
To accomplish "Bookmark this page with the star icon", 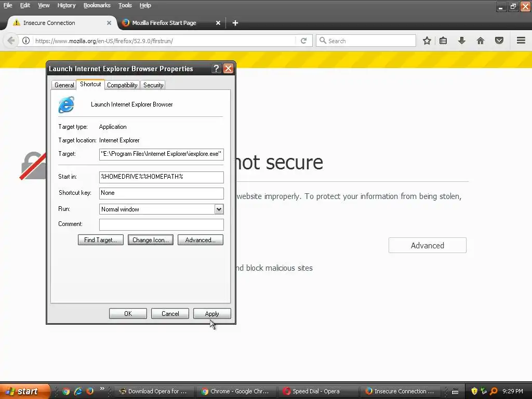I will click(427, 41).
